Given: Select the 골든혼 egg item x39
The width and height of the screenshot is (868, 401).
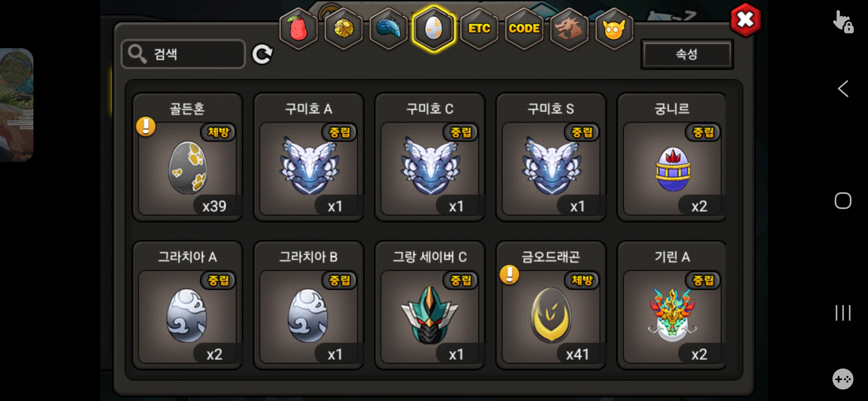Looking at the screenshot, I should tap(187, 157).
